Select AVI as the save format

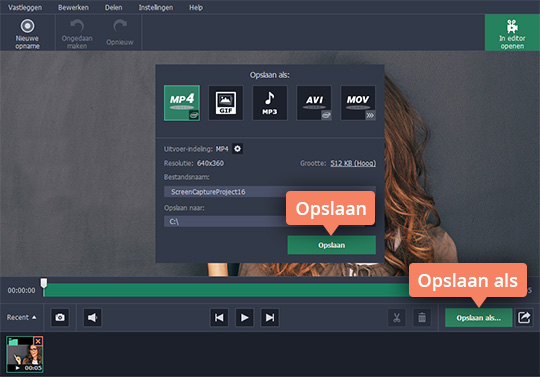click(x=314, y=103)
